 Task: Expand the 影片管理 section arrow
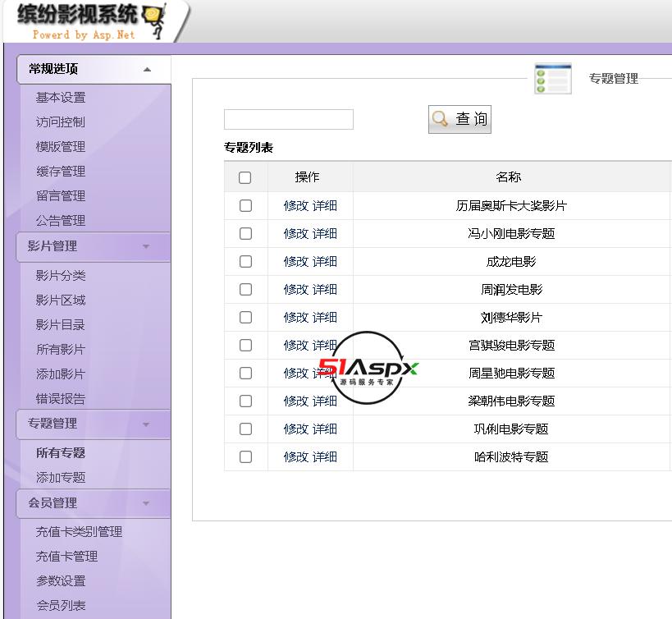click(146, 246)
